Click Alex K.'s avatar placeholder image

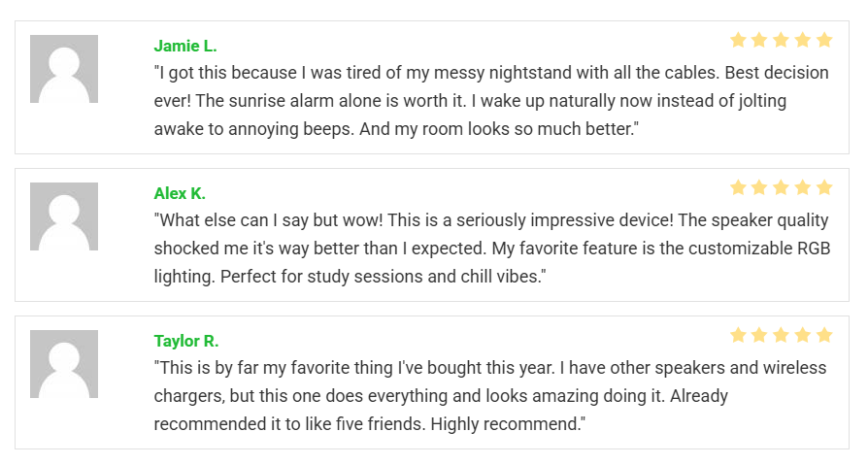[64, 216]
